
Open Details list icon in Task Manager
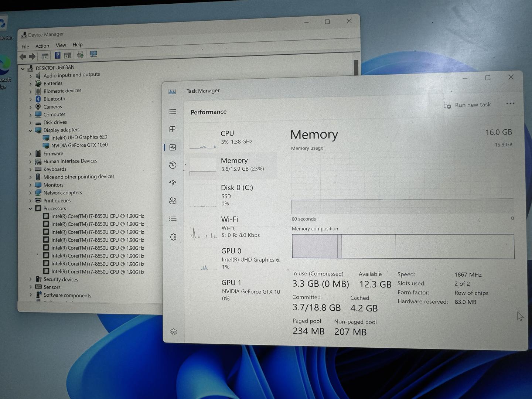(173, 219)
